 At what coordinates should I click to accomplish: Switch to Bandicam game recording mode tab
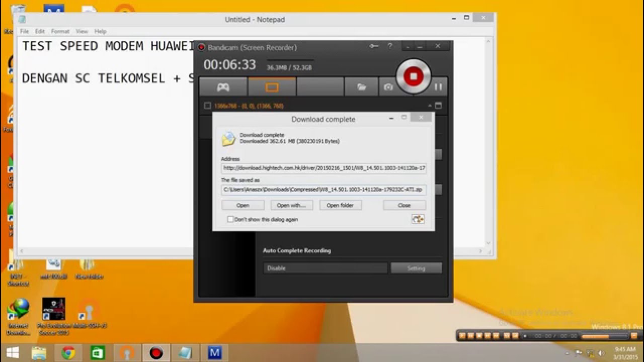pos(223,87)
